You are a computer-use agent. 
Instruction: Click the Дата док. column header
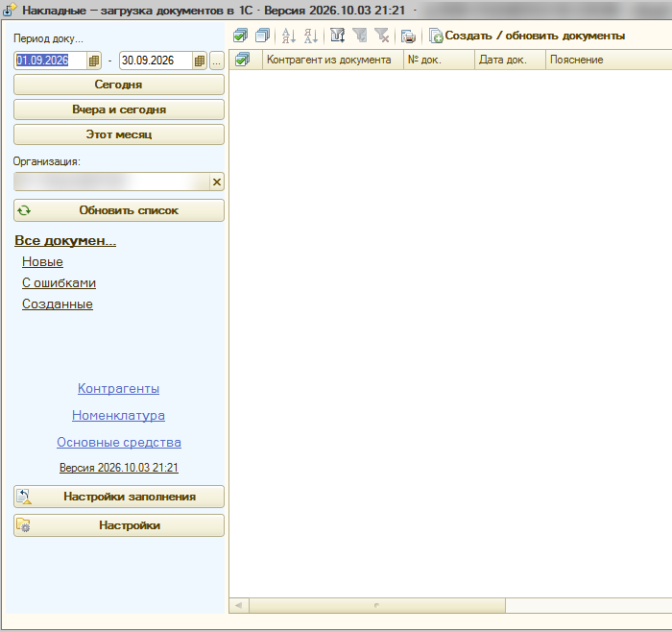[x=510, y=60]
